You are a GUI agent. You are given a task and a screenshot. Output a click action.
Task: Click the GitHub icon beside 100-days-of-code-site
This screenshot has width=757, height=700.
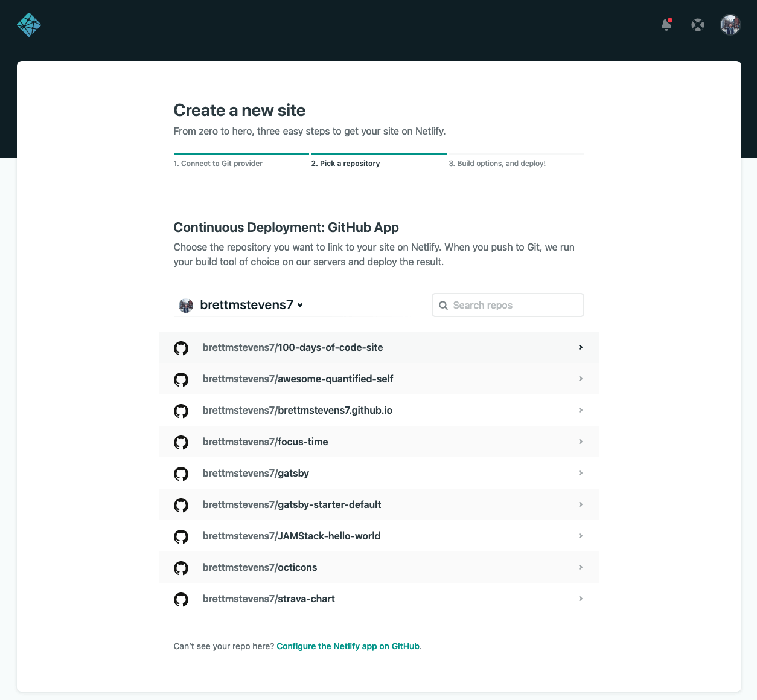(181, 348)
